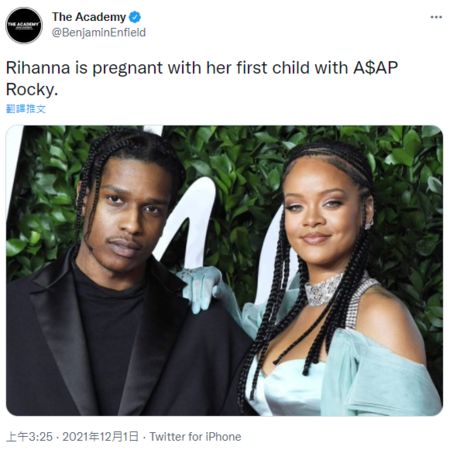The image size is (453, 450).
Task: Click the display name The Academy
Action: click(89, 17)
